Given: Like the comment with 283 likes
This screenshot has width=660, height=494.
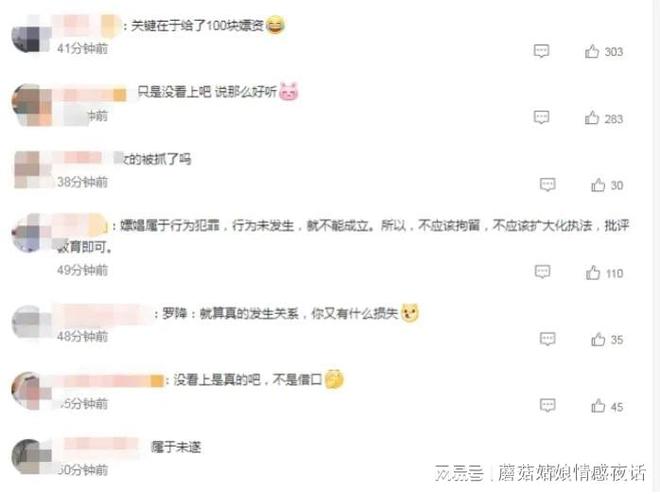Looking at the screenshot, I should point(592,118).
